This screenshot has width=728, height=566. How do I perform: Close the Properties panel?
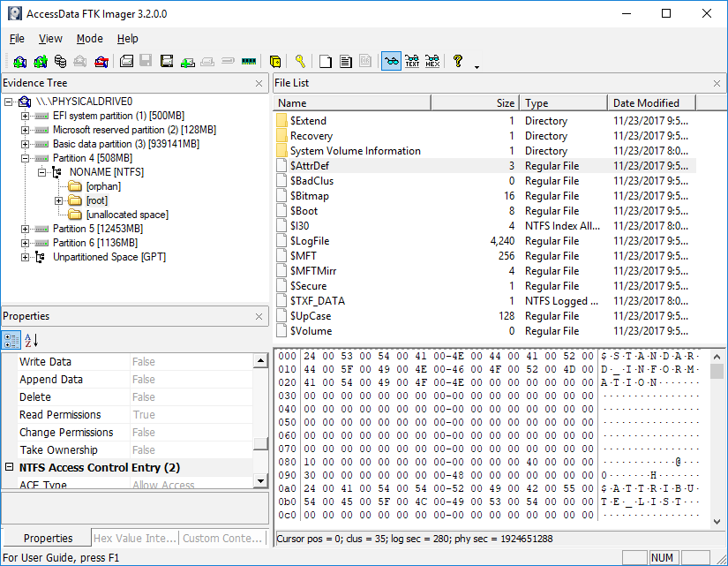(x=259, y=317)
